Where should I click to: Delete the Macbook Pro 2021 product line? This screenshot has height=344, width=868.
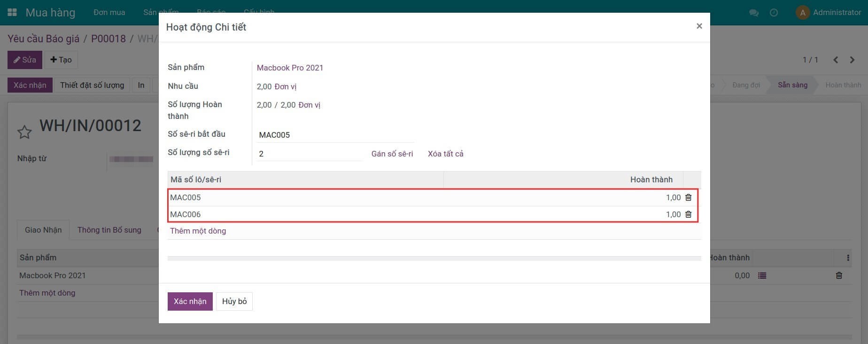(x=839, y=276)
